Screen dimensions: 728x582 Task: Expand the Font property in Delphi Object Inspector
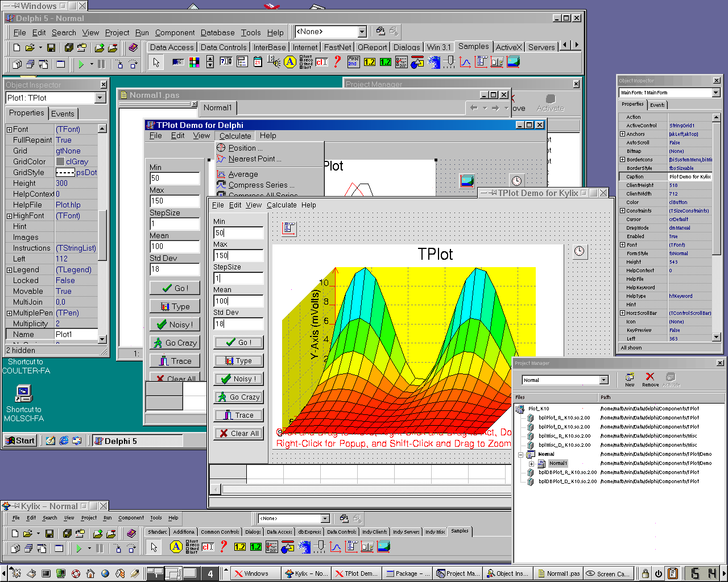(10, 130)
